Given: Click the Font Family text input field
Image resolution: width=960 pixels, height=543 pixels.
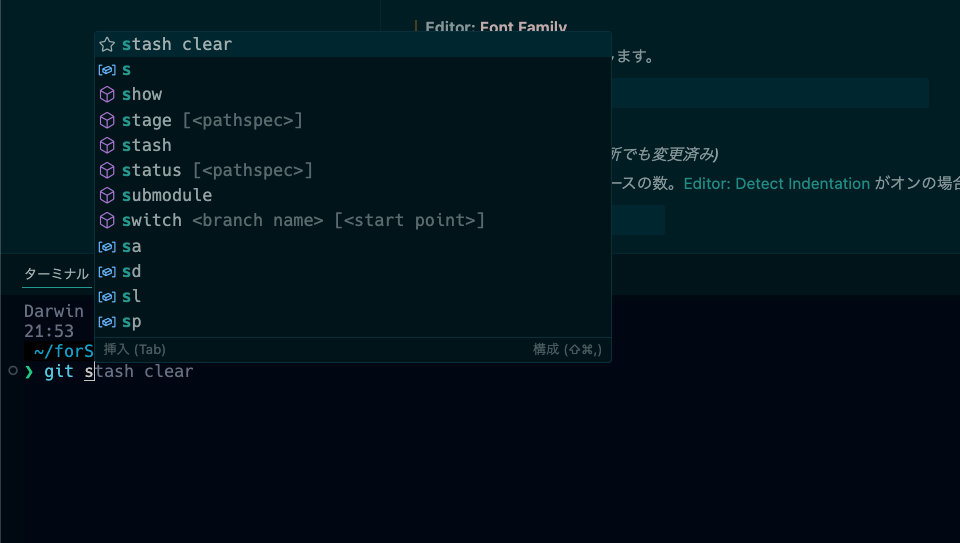Looking at the screenshot, I should pyautogui.click(x=770, y=93).
